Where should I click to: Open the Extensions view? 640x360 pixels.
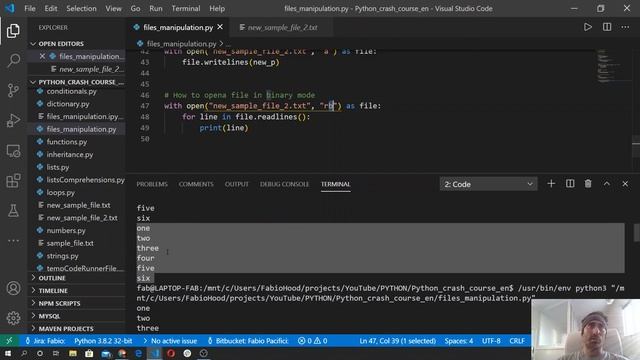13,180
